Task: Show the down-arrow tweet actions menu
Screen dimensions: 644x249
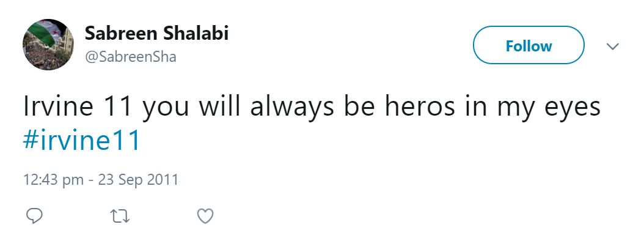Action: point(612,46)
